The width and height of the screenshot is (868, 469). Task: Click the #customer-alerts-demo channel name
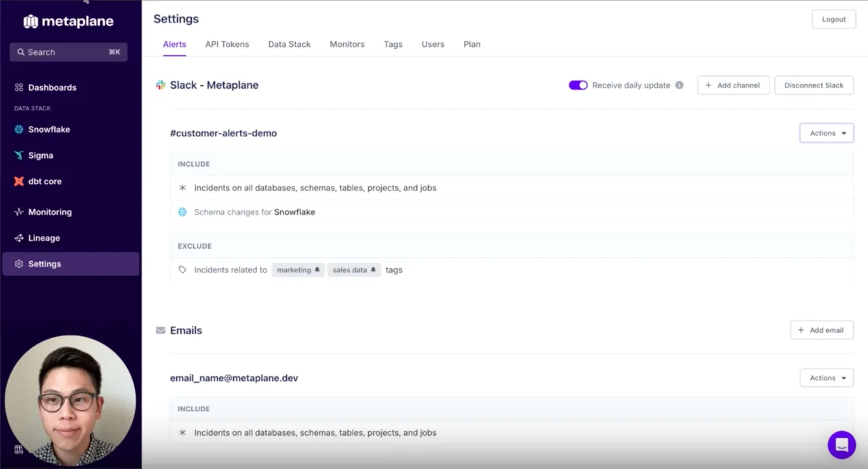(223, 134)
